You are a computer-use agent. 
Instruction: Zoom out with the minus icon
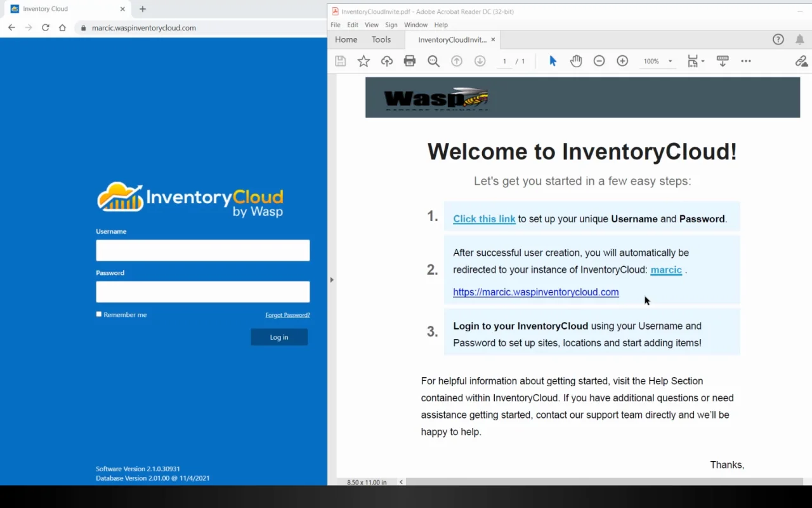coord(599,61)
